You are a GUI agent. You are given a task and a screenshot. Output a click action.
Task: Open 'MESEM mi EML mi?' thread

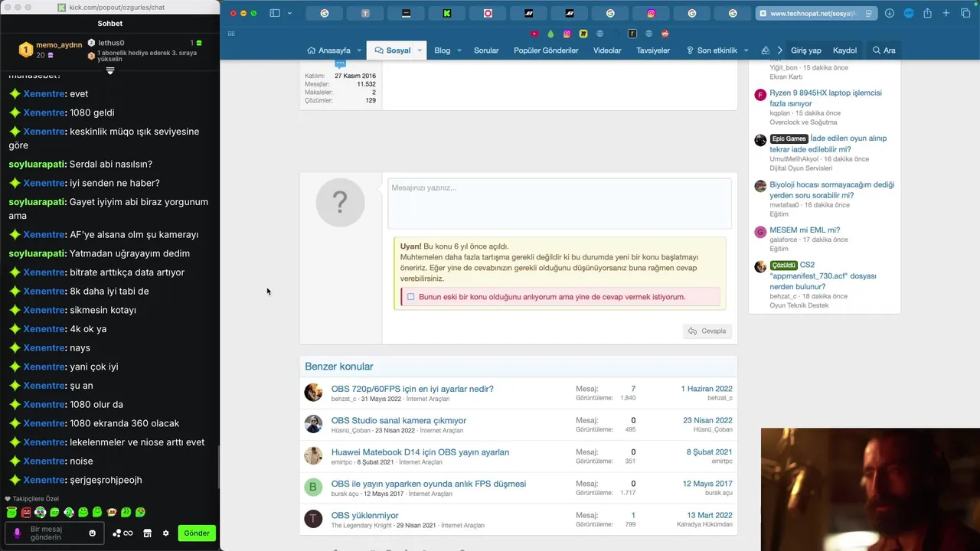(x=805, y=230)
